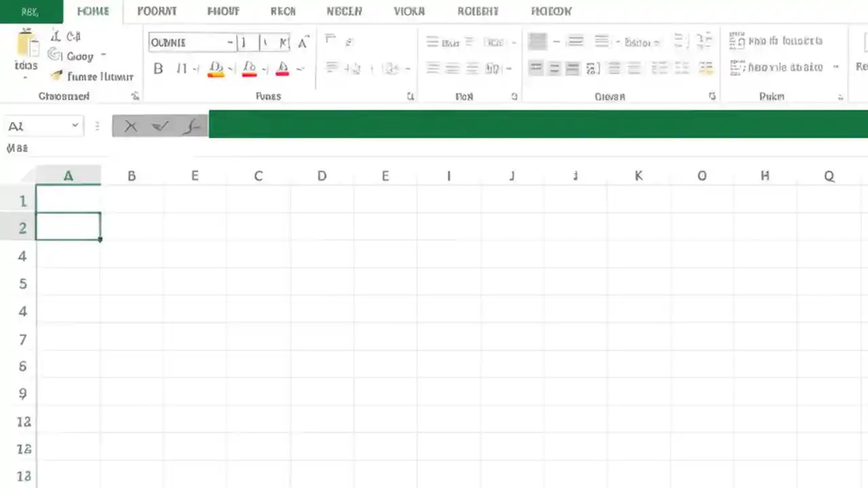The width and height of the screenshot is (868, 488).
Task: Click the checkmark confirm entry icon
Action: pyautogui.click(x=159, y=126)
